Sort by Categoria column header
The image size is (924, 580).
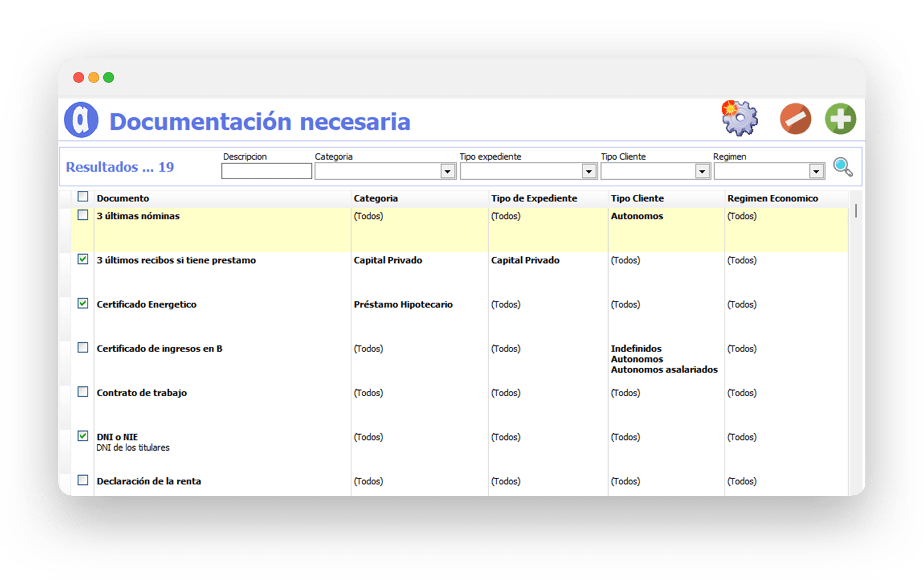point(376,198)
